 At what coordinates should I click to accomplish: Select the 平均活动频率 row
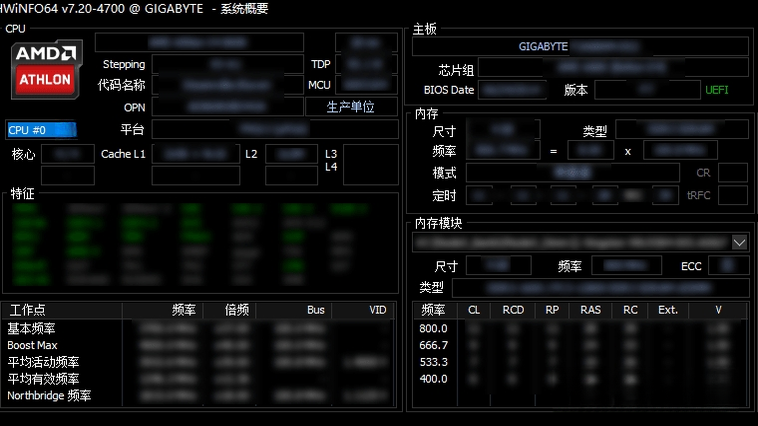pos(199,362)
